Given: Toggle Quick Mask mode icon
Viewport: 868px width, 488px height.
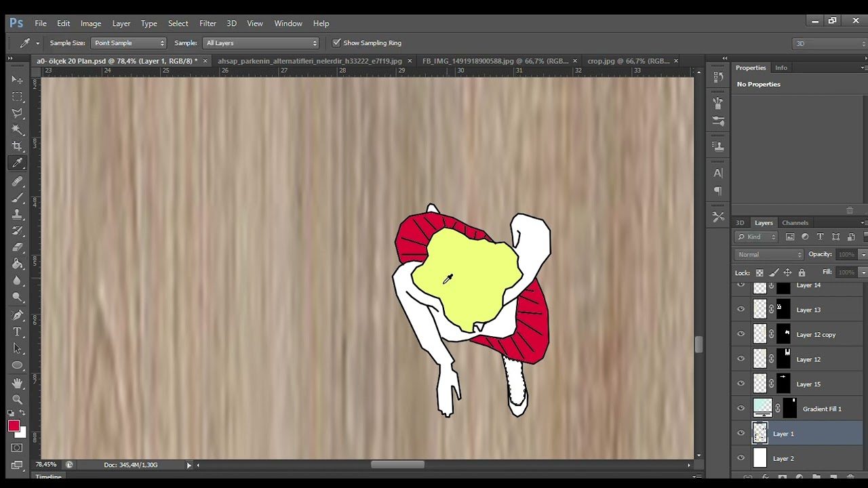Looking at the screenshot, I should (17, 448).
